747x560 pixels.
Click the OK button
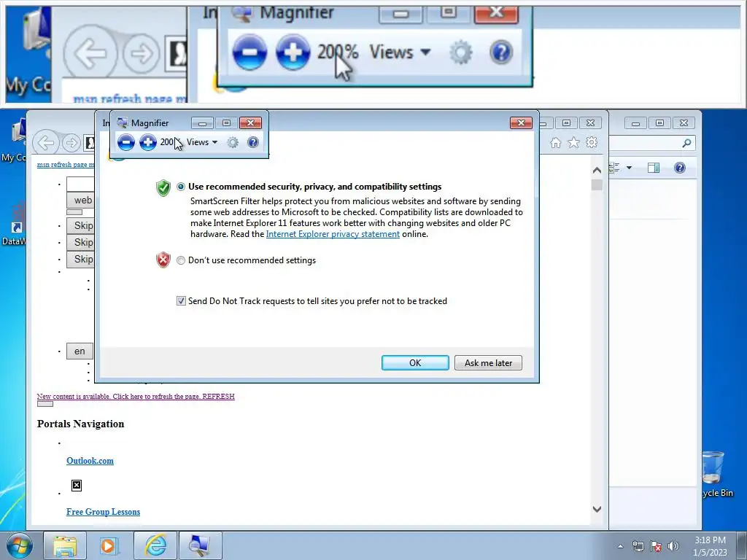click(x=415, y=363)
